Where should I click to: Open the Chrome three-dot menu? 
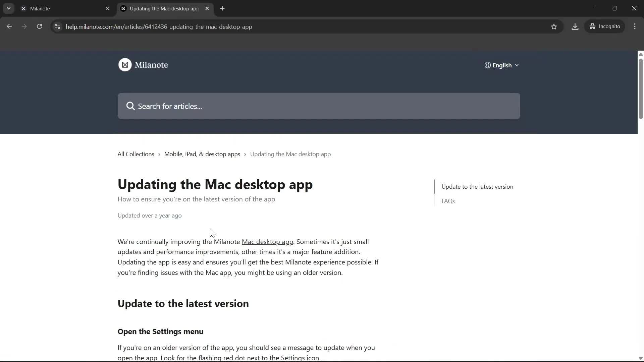pyautogui.click(x=635, y=26)
